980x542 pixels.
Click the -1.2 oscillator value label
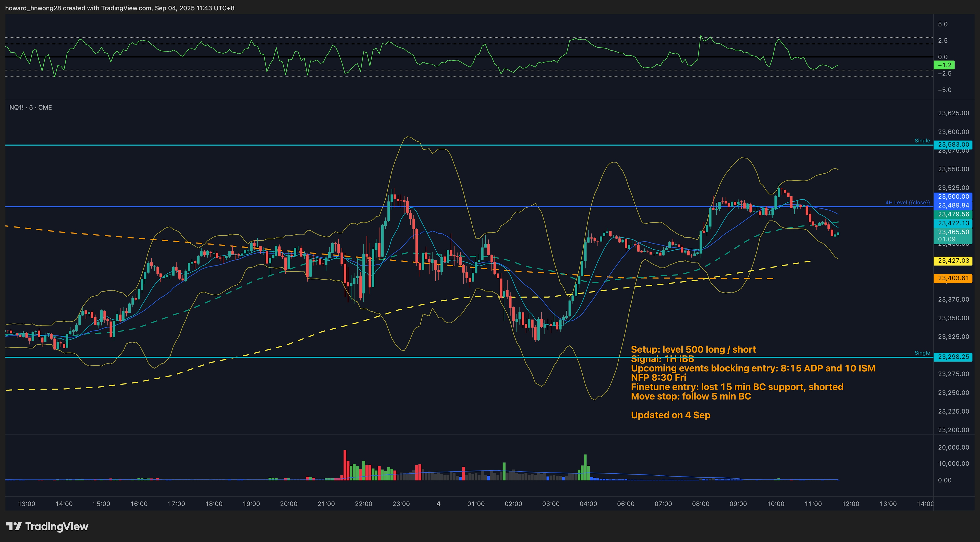pos(944,65)
